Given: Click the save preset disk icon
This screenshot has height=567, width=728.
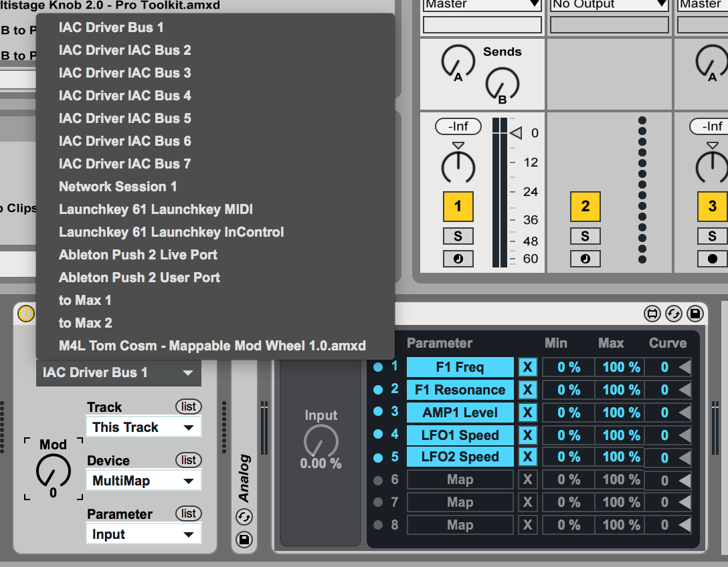Looking at the screenshot, I should 695,314.
